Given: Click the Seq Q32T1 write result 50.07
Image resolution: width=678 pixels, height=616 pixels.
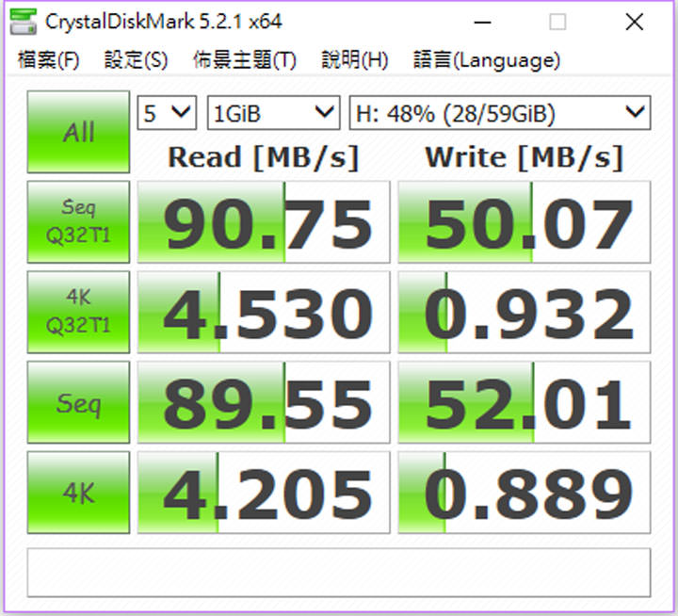Looking at the screenshot, I should click(x=525, y=222).
